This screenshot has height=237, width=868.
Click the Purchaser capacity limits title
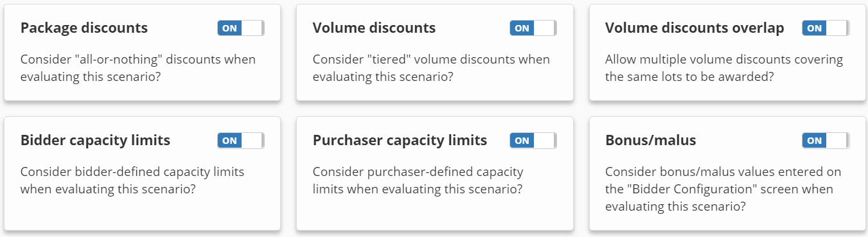[400, 141]
